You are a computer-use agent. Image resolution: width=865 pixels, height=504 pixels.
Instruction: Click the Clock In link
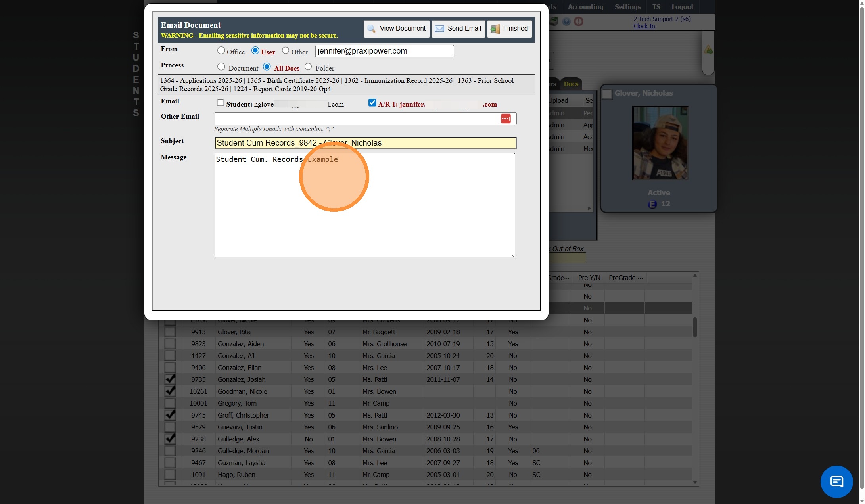click(x=644, y=26)
